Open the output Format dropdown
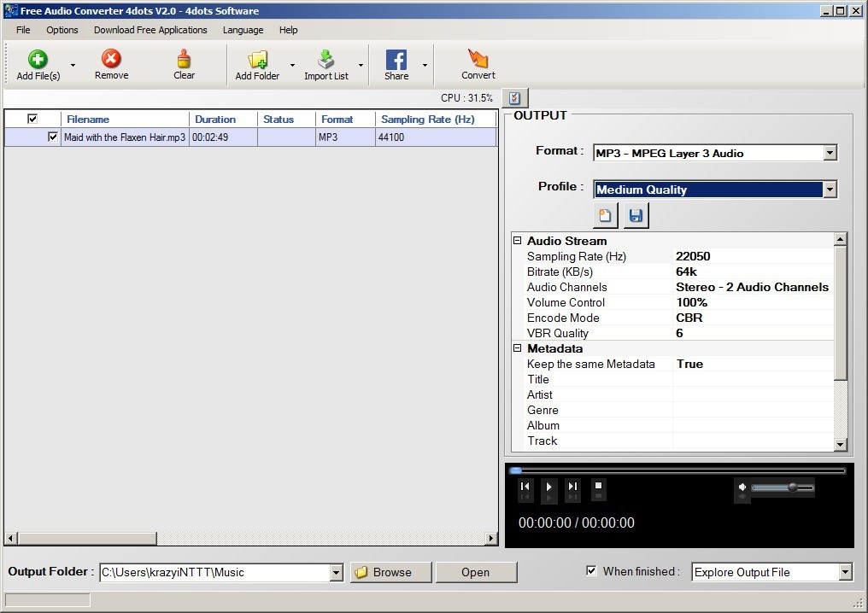 (829, 153)
